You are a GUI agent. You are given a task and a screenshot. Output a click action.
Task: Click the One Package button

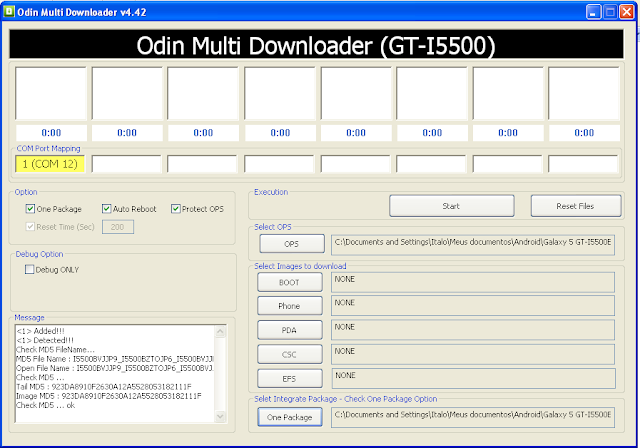pyautogui.click(x=289, y=417)
